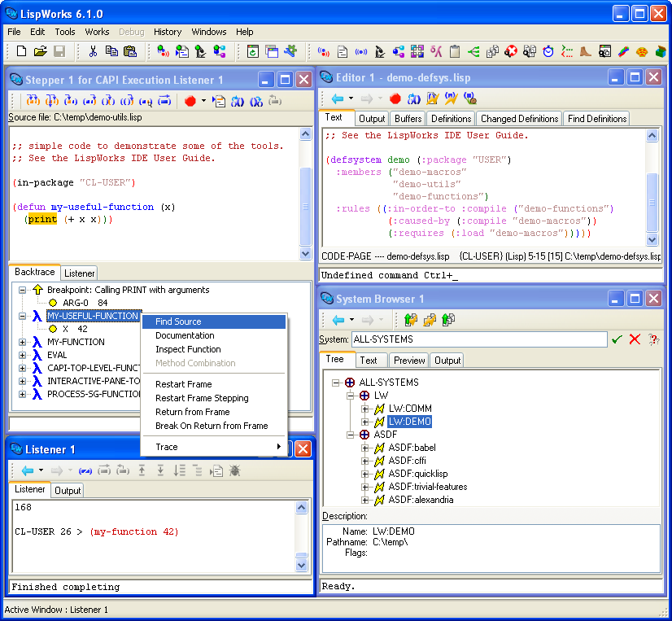672x621 pixels.
Task: Click the red X beside the System field
Action: coord(635,339)
